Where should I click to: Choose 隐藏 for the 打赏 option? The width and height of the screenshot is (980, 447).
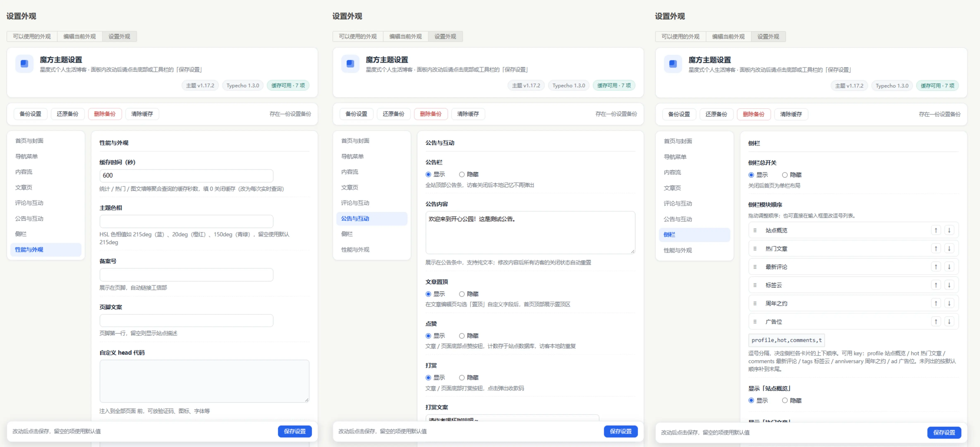[x=461, y=378]
